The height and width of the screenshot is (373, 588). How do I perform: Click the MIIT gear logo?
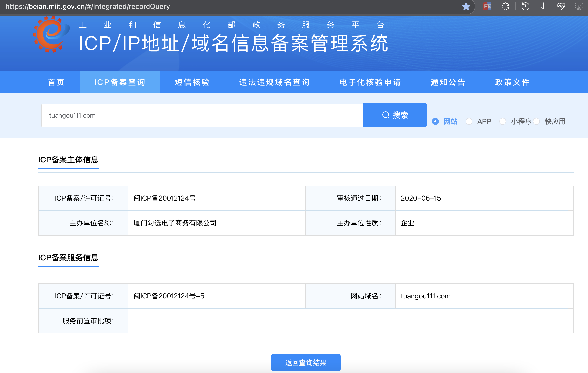click(51, 35)
